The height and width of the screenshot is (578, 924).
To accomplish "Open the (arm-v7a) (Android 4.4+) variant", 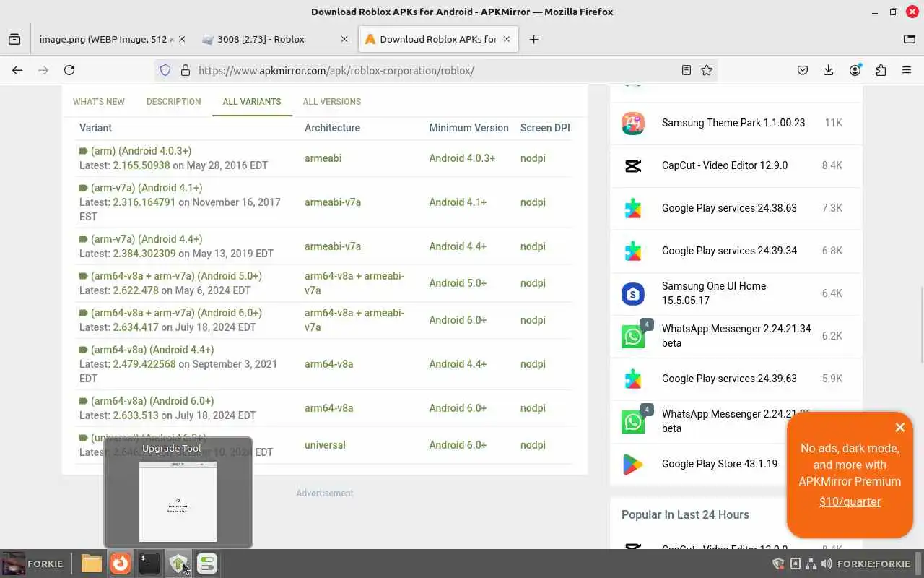I will [x=147, y=239].
